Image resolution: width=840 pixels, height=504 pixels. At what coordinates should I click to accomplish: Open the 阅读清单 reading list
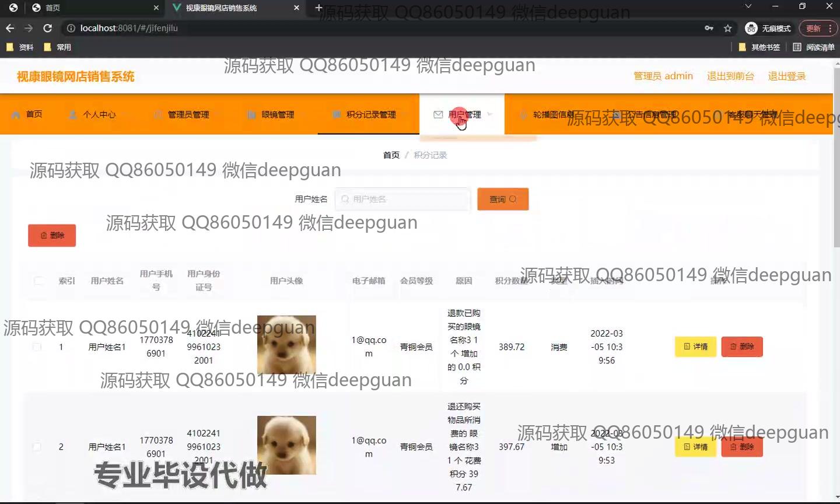click(x=814, y=47)
